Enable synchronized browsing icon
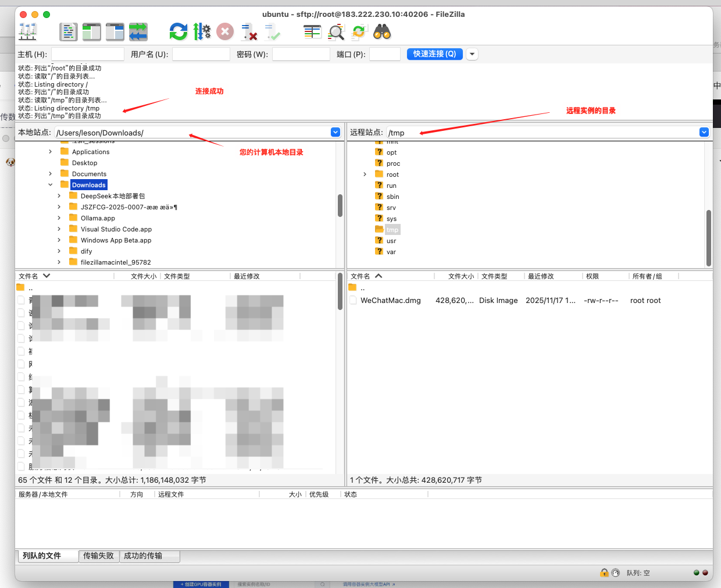Image resolution: width=721 pixels, height=588 pixels. point(359,32)
